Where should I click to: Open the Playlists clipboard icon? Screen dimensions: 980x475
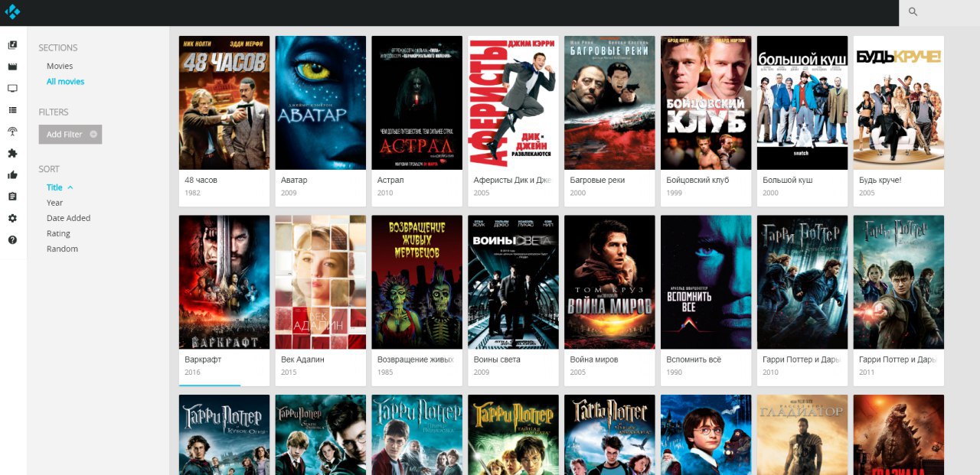pos(12,197)
